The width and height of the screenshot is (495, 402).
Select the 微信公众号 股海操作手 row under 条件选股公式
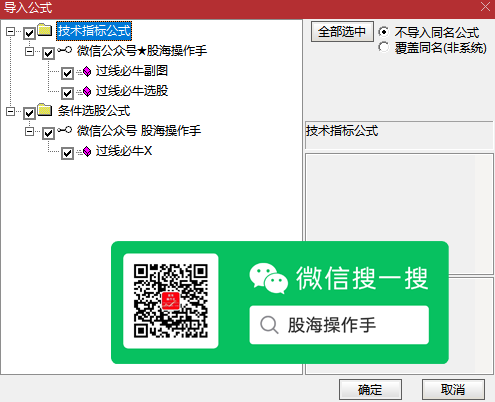139,131
